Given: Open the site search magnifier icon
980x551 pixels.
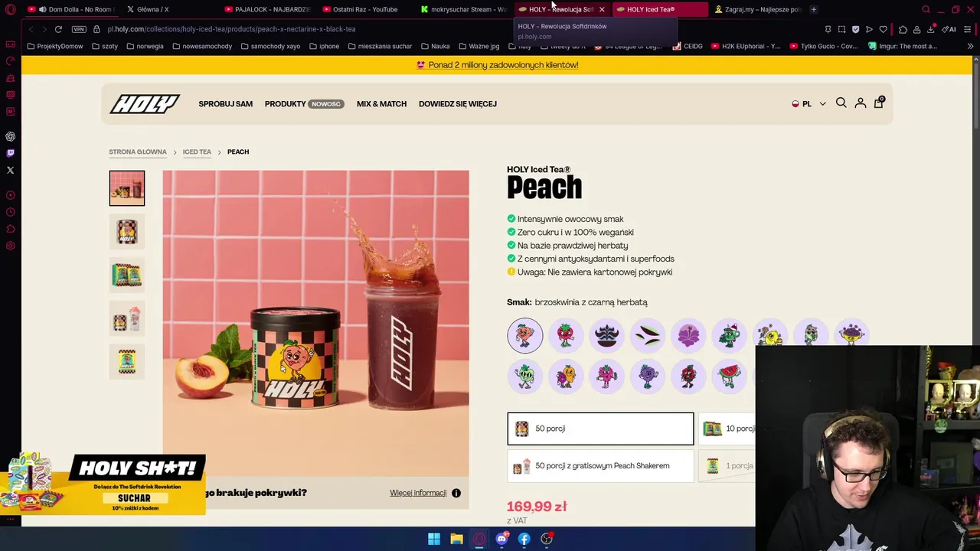Looking at the screenshot, I should pyautogui.click(x=841, y=103).
